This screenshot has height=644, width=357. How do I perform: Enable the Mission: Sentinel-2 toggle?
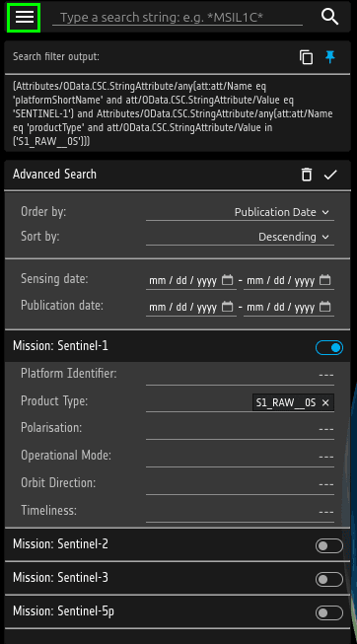click(x=329, y=545)
